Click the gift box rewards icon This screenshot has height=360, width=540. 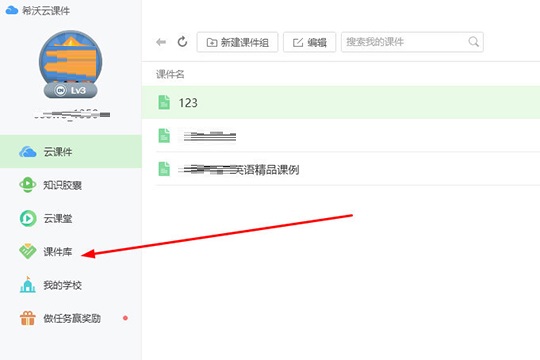28,318
